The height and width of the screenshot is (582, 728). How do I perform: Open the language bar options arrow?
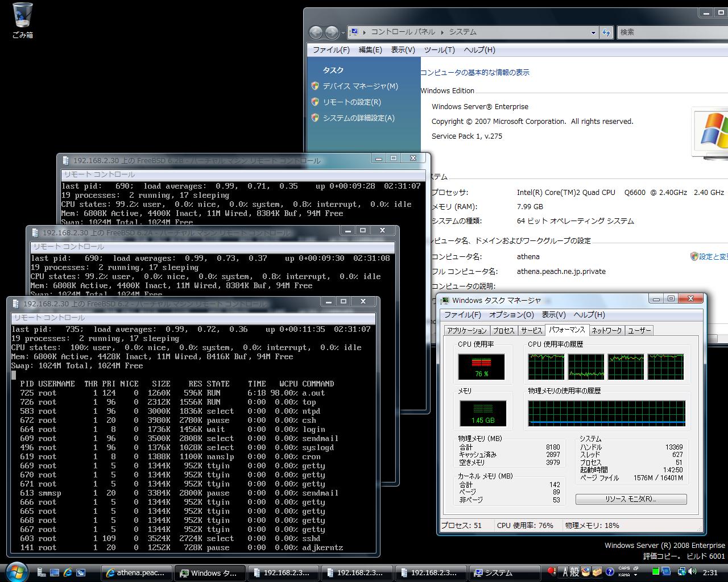pos(636,575)
